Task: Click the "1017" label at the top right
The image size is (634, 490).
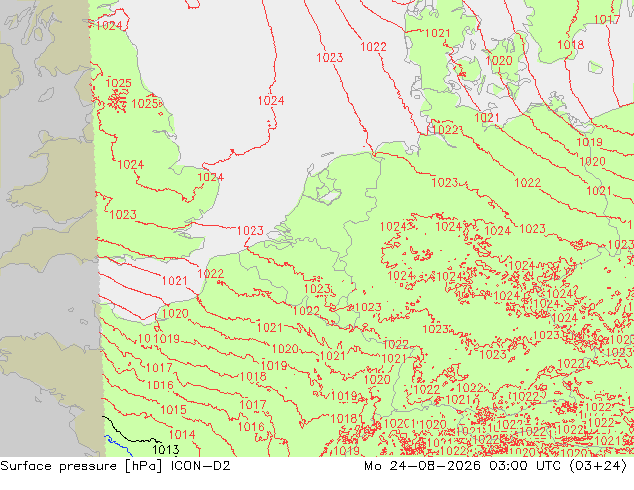Action: (x=607, y=19)
